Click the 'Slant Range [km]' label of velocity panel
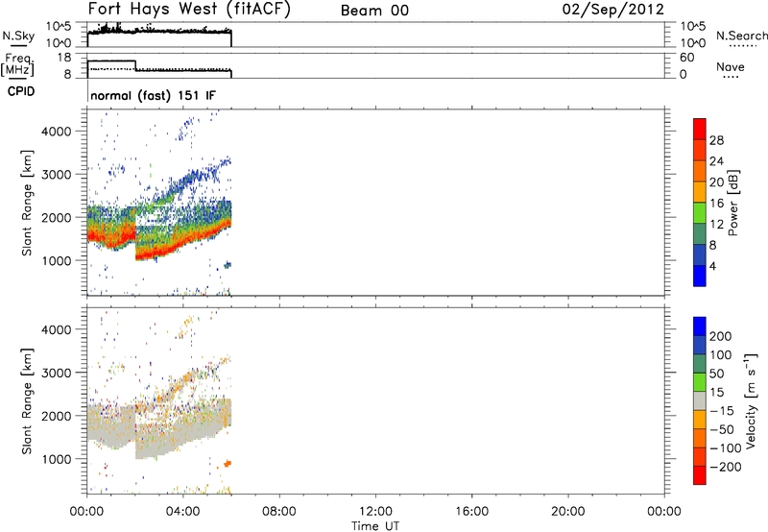 click(x=27, y=401)
